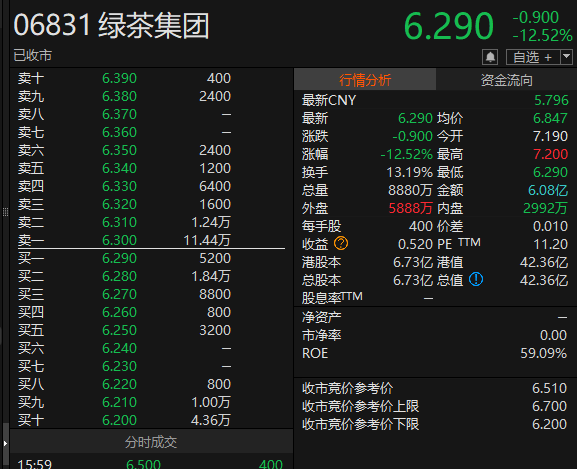577x469 pixels.
Task: Select the 买九 price 6.210
Action: 119,402
